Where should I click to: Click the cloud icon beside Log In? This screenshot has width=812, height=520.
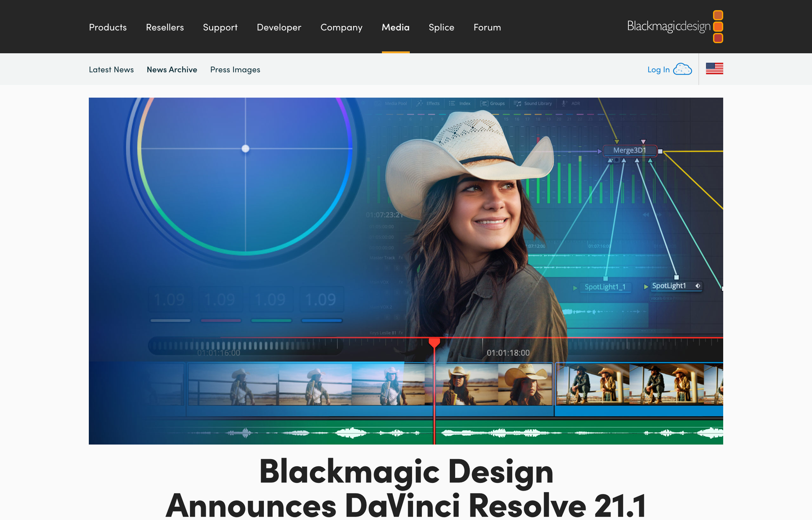pyautogui.click(x=683, y=70)
